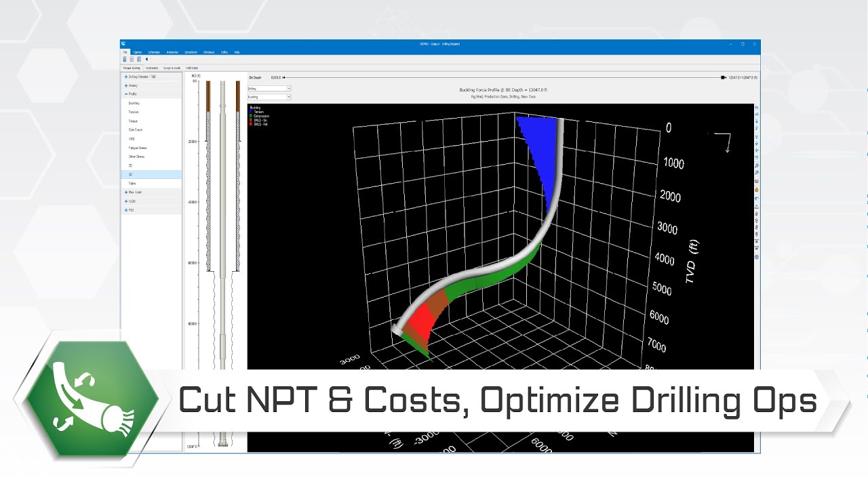Screen dimensions: 868x488
Task: Select the Torque & Drag tab
Action: (x=132, y=68)
